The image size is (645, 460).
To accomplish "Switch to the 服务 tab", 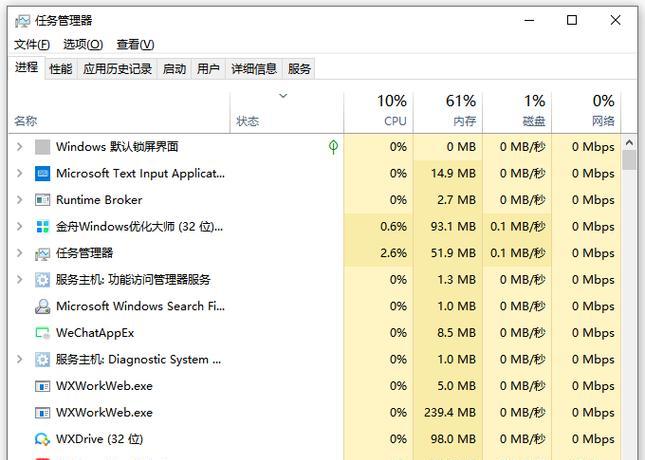I will 299,69.
